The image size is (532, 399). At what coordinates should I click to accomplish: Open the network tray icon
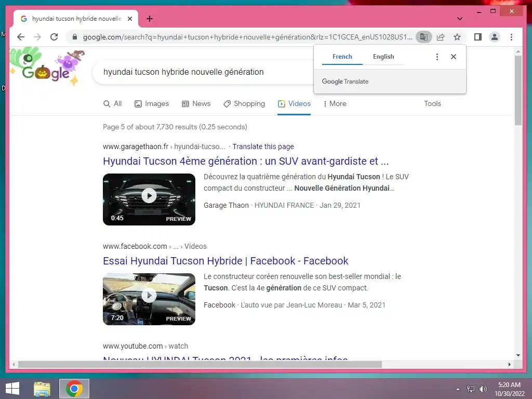click(x=471, y=389)
